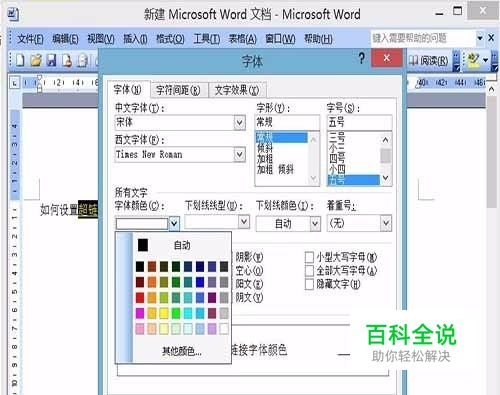Select 五号 highlighted in size list
Viewport: 500px width, 395px height.
354,180
